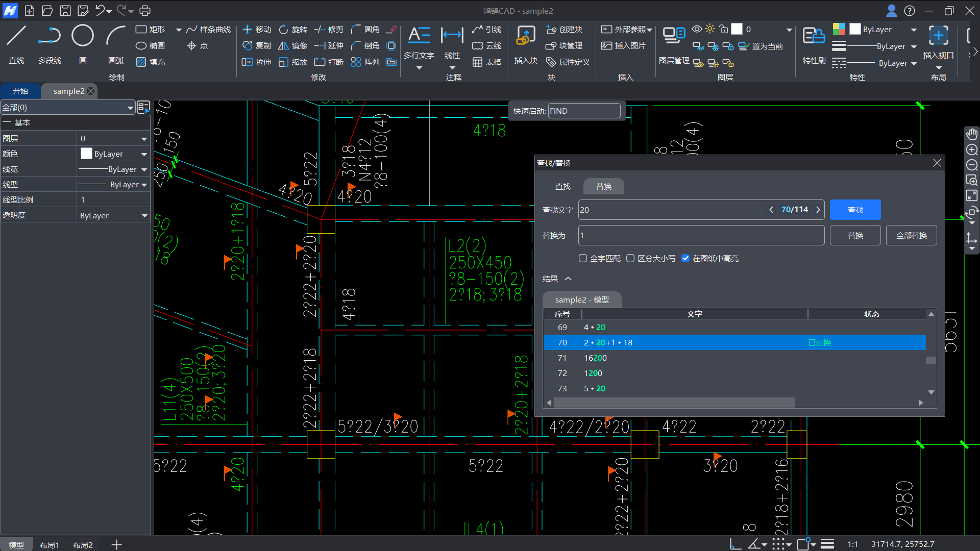Click the Replace All button
This screenshot has height=551, width=980.
coord(911,235)
